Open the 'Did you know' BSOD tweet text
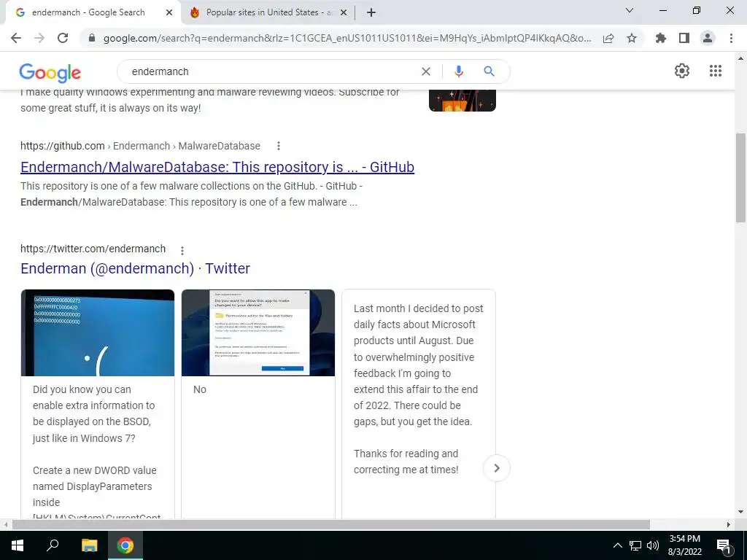The height and width of the screenshot is (560, 747). (94, 414)
